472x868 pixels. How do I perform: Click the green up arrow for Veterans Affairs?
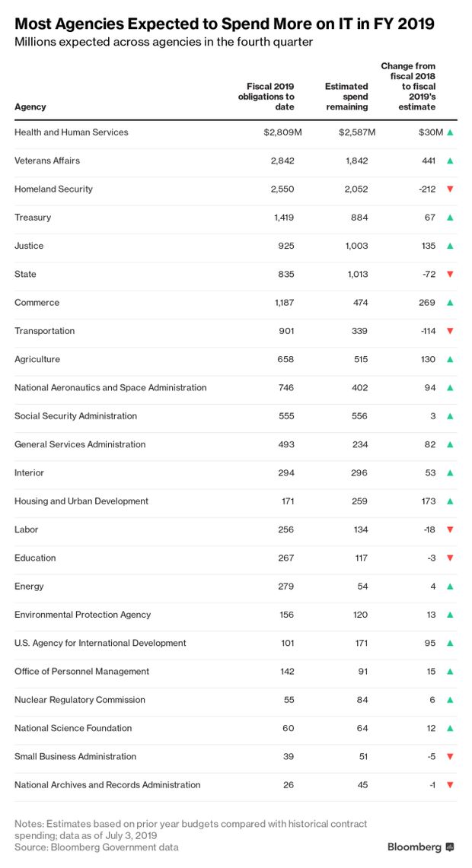click(450, 161)
